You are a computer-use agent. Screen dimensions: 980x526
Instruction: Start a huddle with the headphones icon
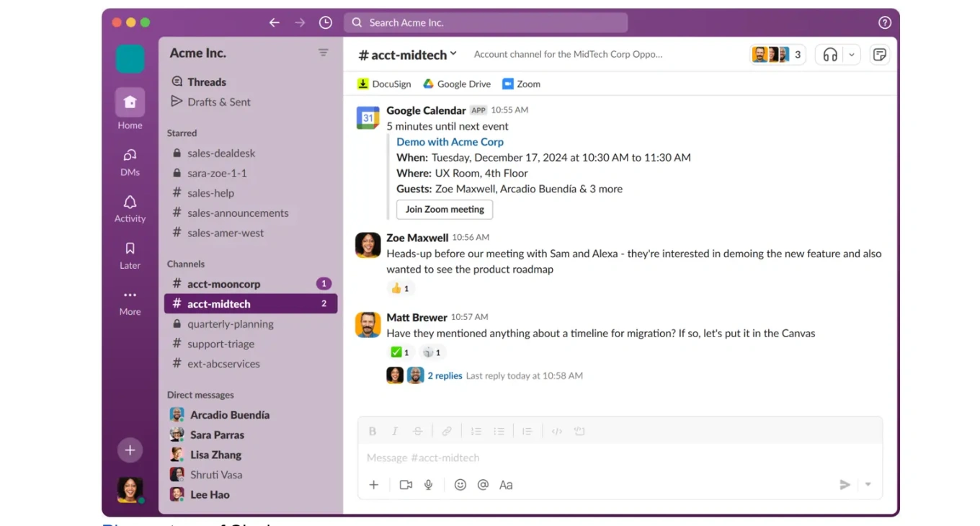click(830, 54)
